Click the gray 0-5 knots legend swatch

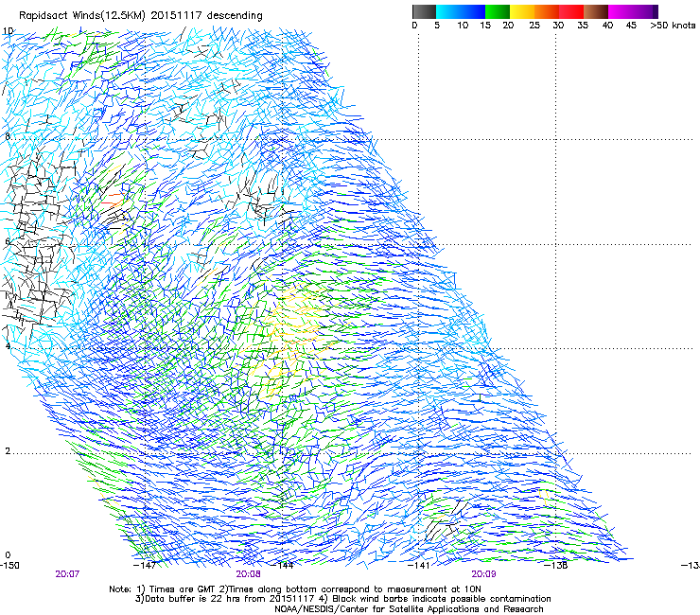tap(425, 11)
